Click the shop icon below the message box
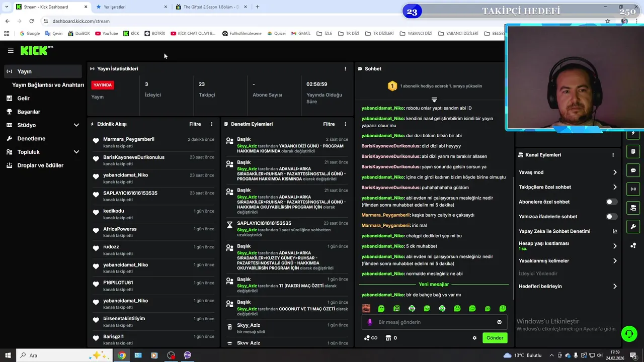The height and width of the screenshot is (362, 644). (388, 338)
